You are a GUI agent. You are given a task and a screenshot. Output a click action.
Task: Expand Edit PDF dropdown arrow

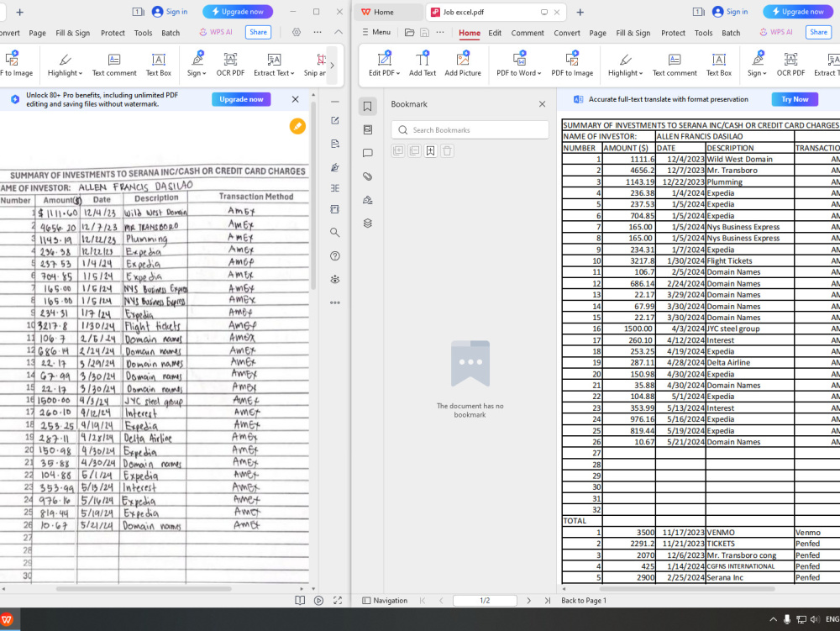coord(398,73)
